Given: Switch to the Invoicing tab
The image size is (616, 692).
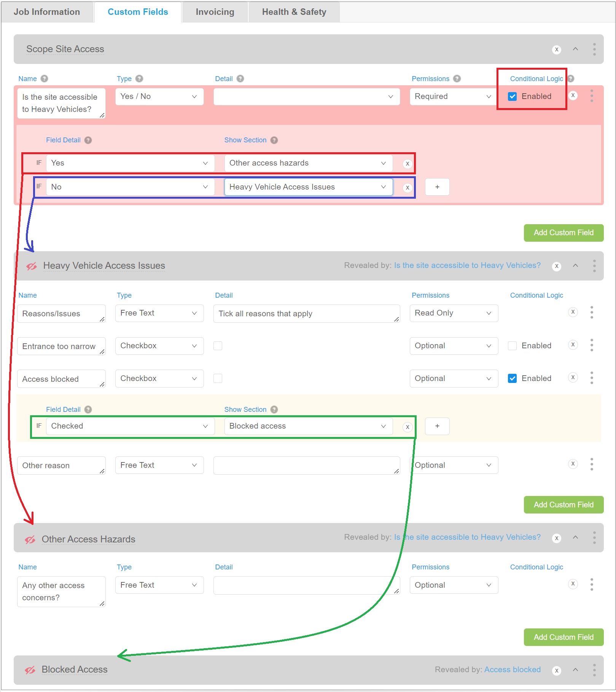Looking at the screenshot, I should click(x=214, y=12).
